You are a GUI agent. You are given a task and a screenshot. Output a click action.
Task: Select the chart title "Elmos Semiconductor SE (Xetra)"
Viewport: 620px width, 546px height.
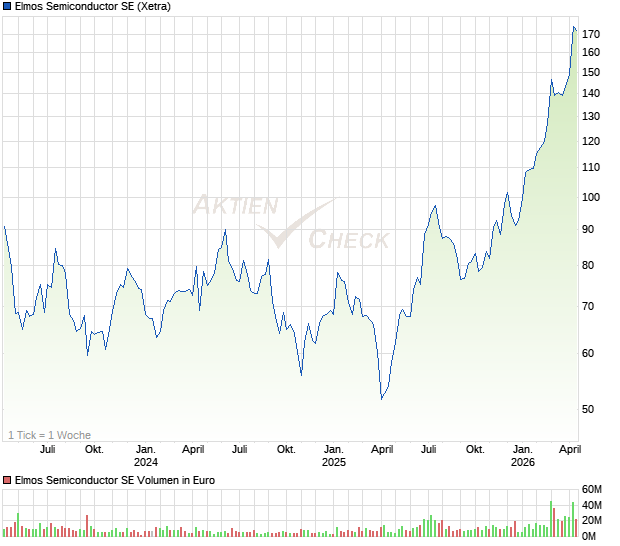pyautogui.click(x=93, y=6)
